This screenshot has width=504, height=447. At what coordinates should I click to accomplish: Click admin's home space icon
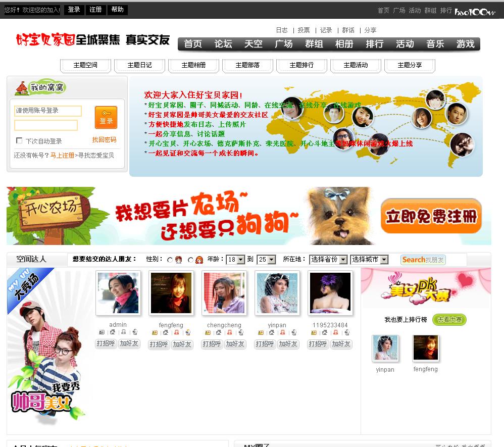point(112,332)
